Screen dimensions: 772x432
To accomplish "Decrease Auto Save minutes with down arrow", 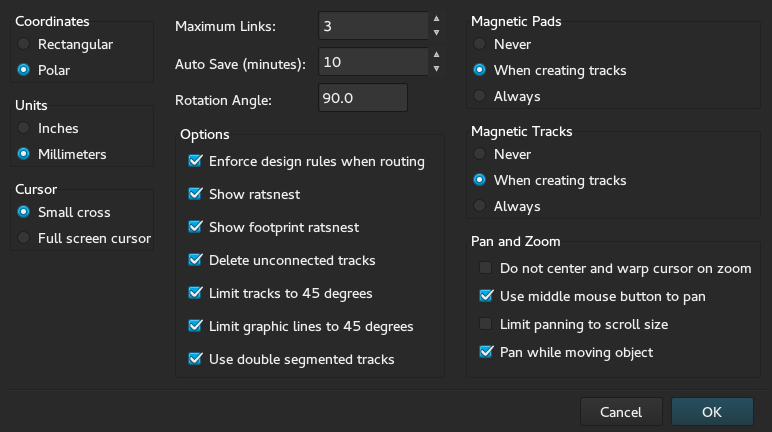I will pos(436,69).
